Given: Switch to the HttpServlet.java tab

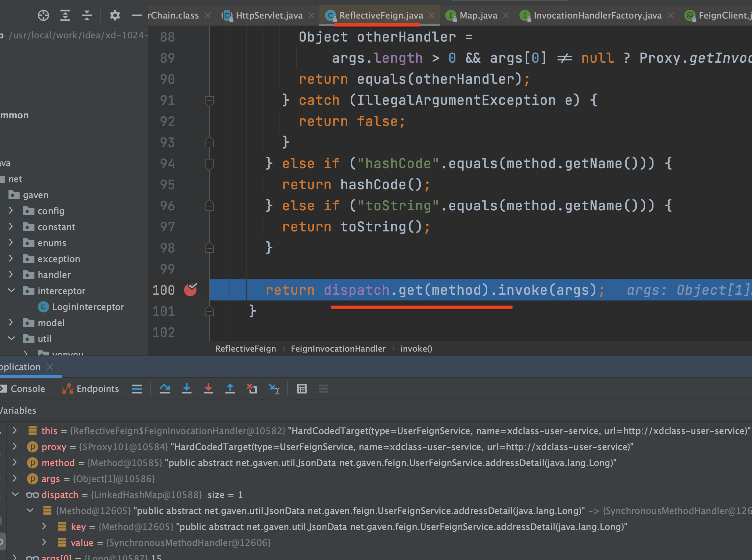Looking at the screenshot, I should click(x=269, y=15).
